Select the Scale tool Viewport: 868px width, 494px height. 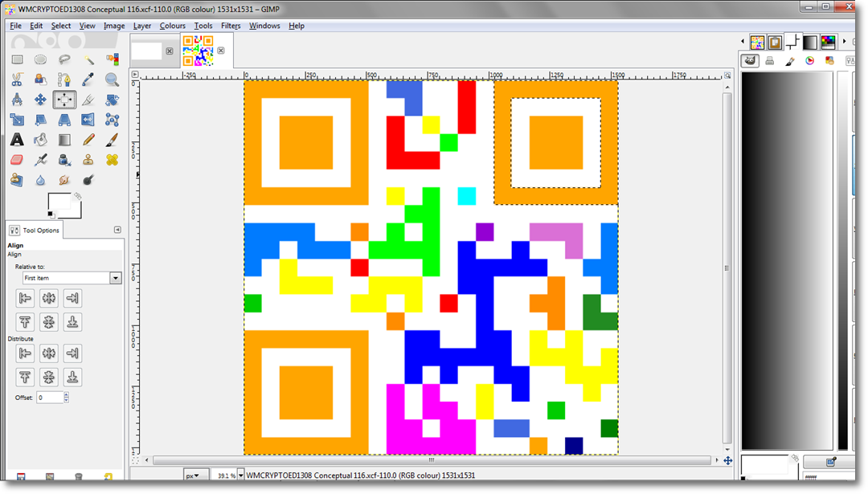point(17,120)
